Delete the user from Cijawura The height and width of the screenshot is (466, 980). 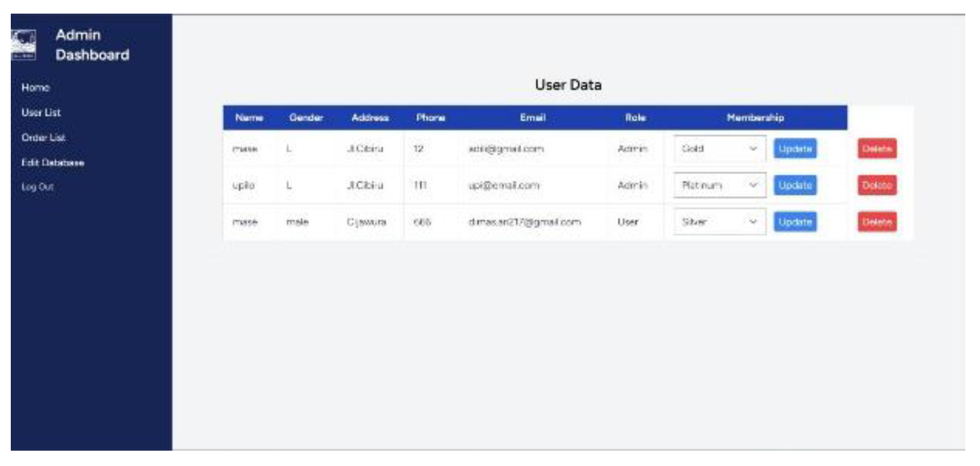(877, 222)
